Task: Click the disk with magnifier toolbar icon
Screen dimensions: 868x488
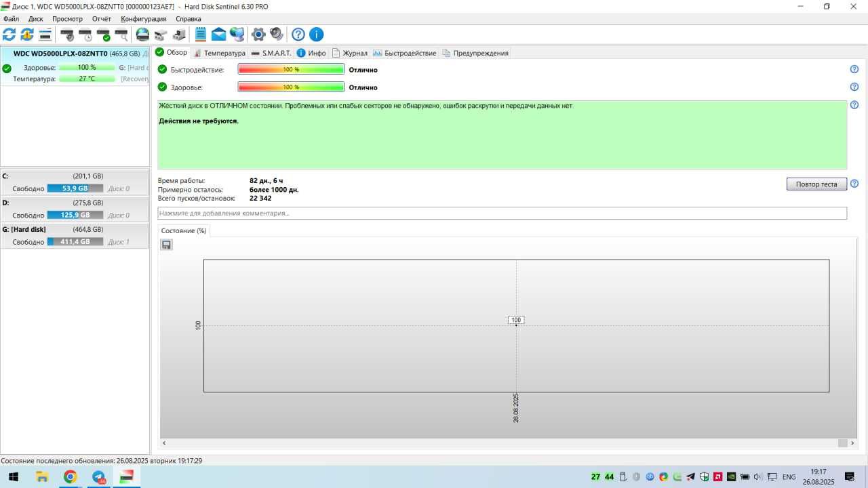Action: tap(121, 35)
